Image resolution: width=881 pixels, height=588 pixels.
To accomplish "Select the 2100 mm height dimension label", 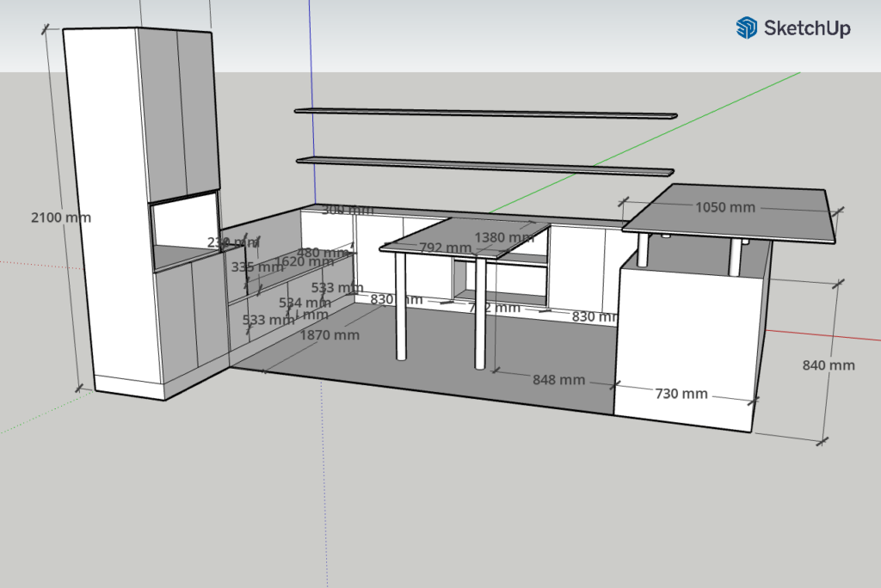I will pyautogui.click(x=60, y=217).
